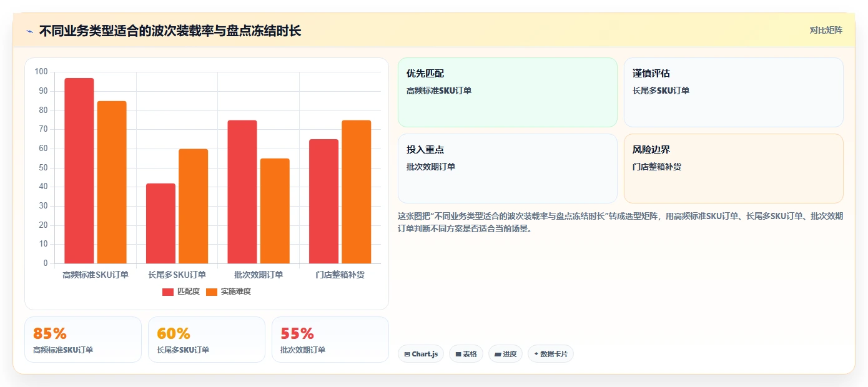Click the 对比矩阵 label in the header

click(826, 31)
